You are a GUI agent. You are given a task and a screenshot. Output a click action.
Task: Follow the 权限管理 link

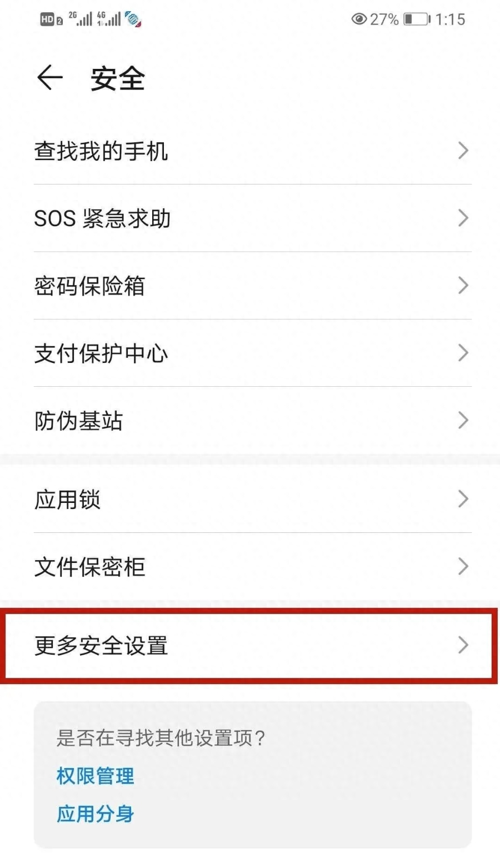click(96, 776)
